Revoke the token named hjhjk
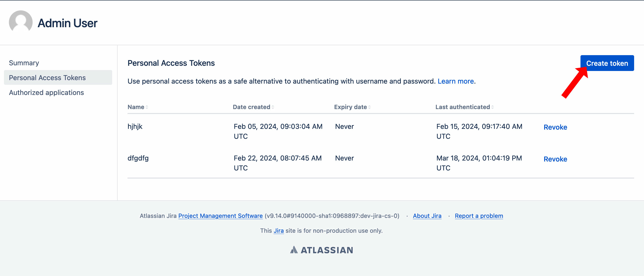Screen dimensions: 644x276 pyautogui.click(x=555, y=127)
